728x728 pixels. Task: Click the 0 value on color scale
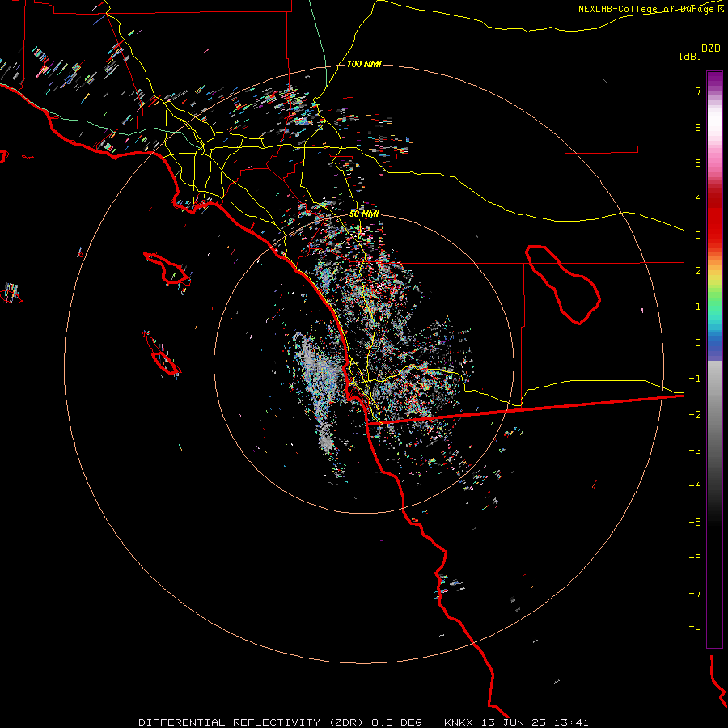click(x=698, y=343)
